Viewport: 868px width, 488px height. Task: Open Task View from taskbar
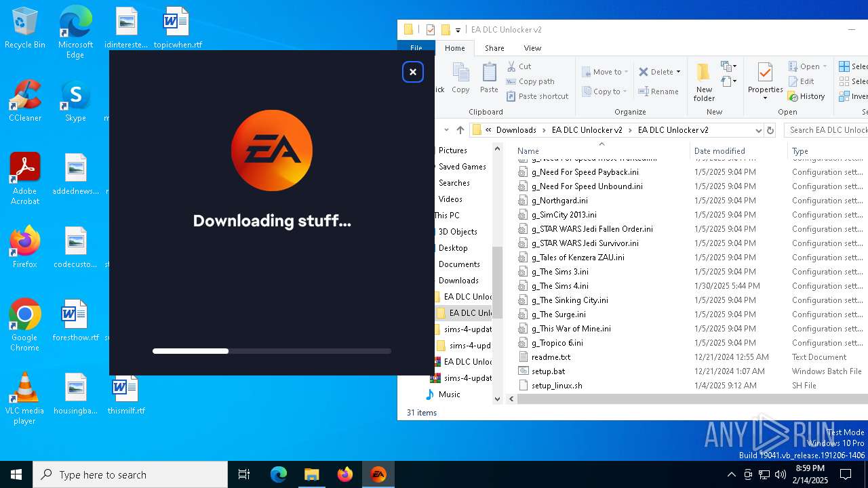click(x=244, y=474)
